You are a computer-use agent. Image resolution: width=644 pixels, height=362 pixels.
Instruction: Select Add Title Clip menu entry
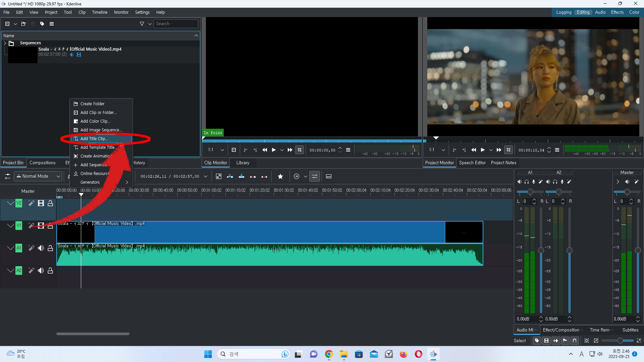tap(94, 139)
